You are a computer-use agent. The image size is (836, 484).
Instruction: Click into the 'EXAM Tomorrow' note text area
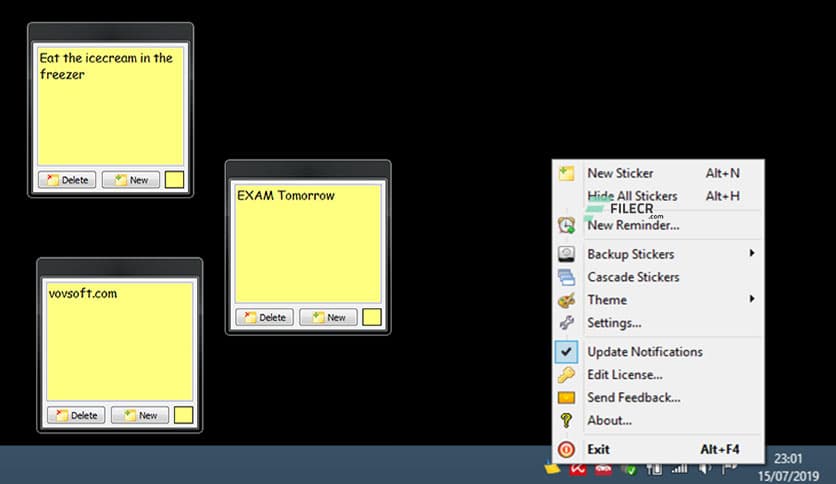click(308, 244)
